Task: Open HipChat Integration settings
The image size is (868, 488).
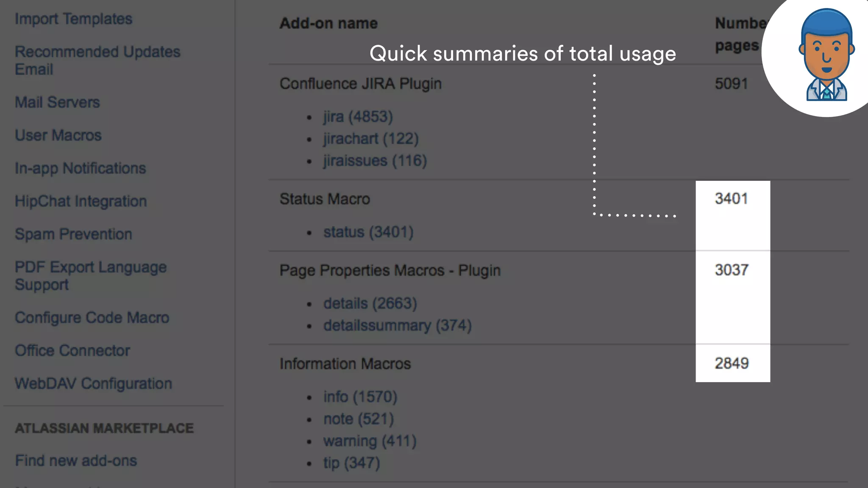Action: tap(81, 201)
